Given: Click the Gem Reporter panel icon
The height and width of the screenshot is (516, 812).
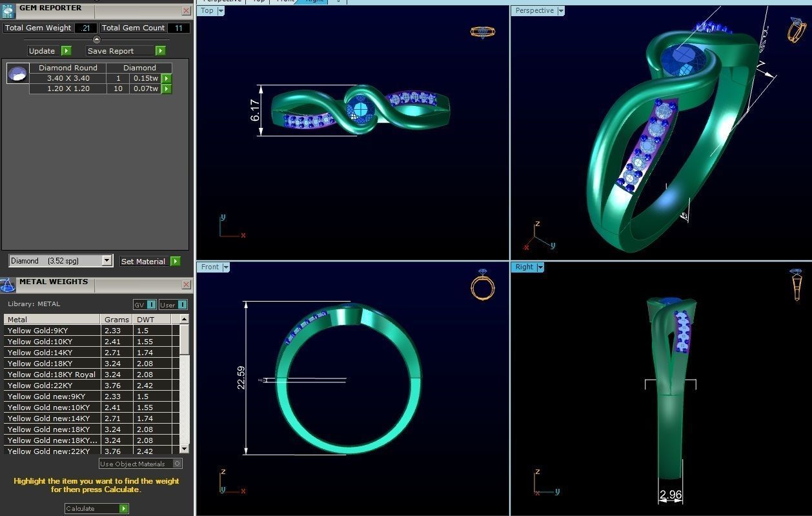Looking at the screenshot, I should (x=8, y=10).
